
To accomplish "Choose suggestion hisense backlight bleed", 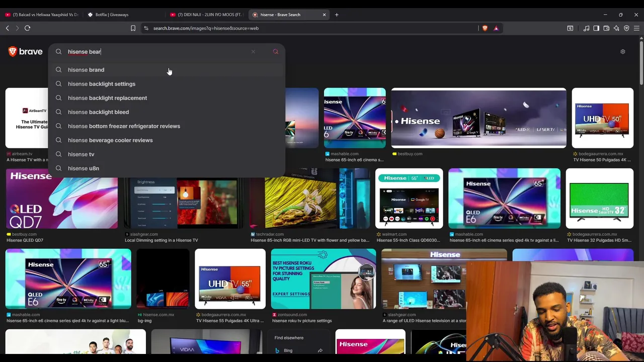I will [x=167, y=112].
